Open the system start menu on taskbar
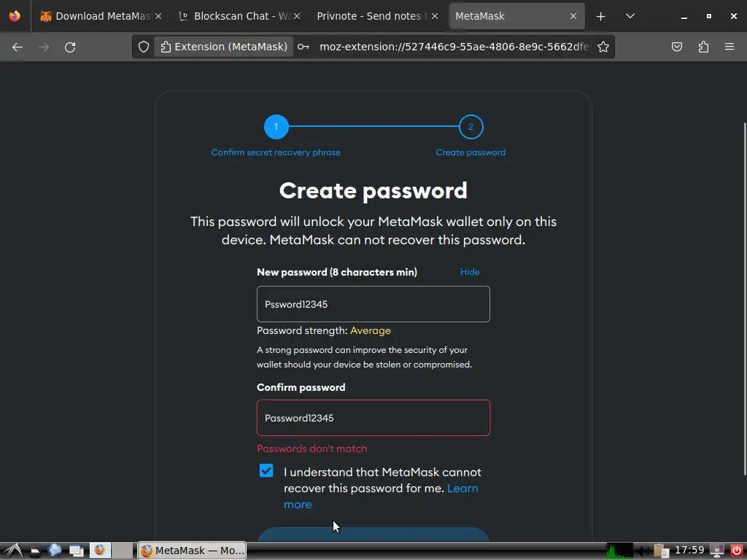This screenshot has height=560, width=747. [x=13, y=551]
